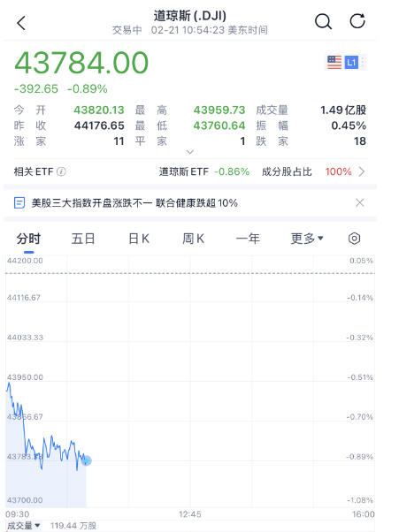Tap the US flag market icon
Viewport: 399px width, 532px height.
334,63
